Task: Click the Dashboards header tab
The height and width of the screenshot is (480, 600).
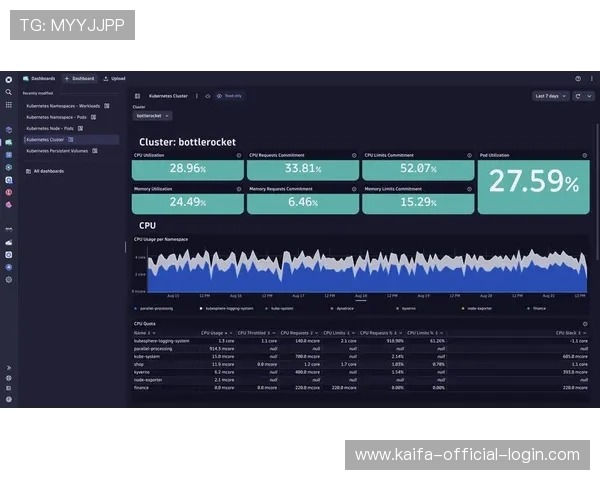Action: click(39, 78)
